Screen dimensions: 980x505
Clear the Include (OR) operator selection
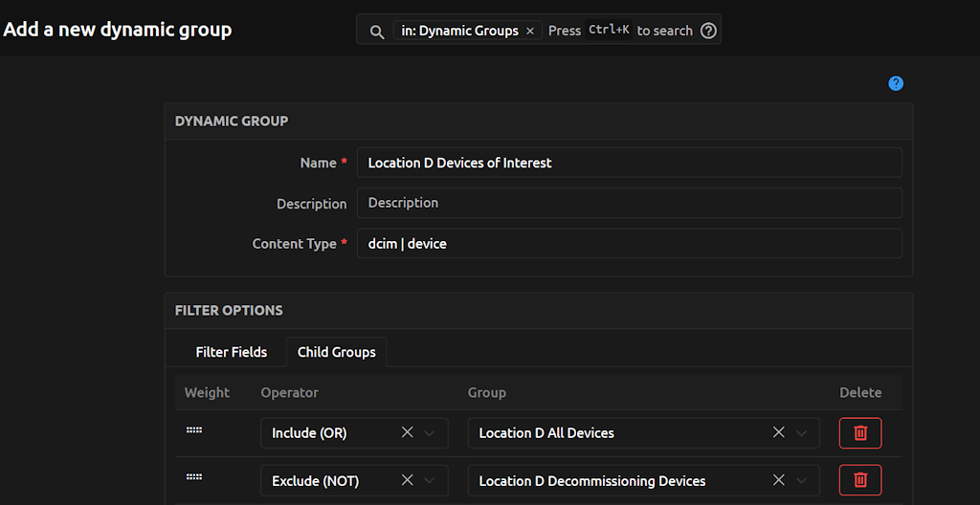coord(407,433)
